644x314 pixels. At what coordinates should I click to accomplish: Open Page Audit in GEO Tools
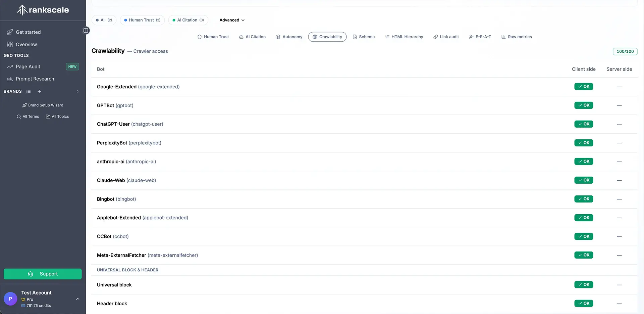(x=28, y=66)
